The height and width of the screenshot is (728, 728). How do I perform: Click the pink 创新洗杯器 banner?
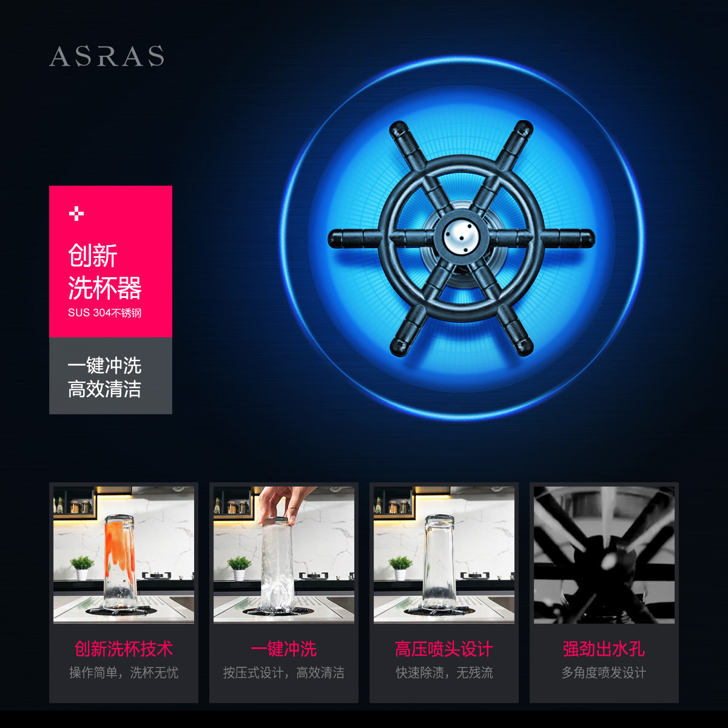tap(110, 261)
